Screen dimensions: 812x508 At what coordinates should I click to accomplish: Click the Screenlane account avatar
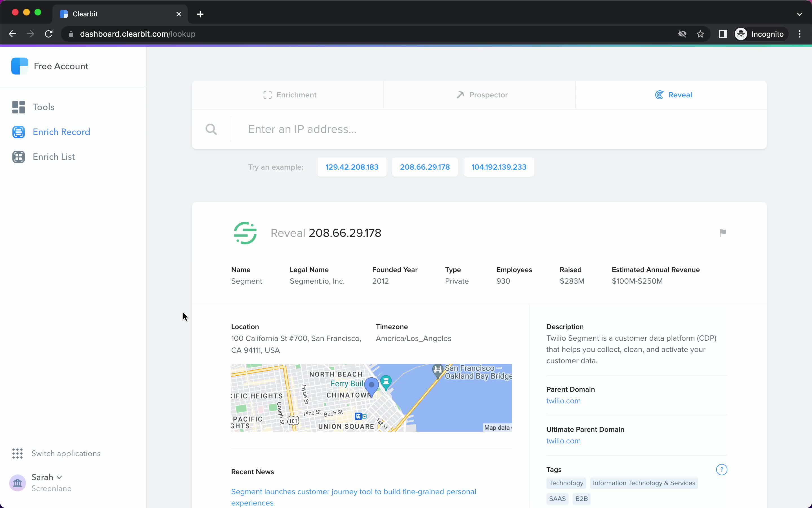[x=17, y=483]
